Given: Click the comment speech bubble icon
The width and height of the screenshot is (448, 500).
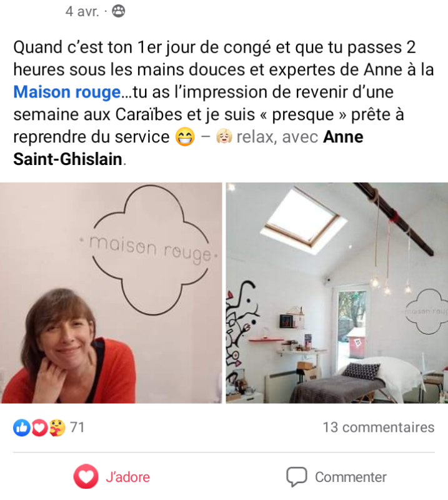Looking at the screenshot, I should [x=297, y=477].
